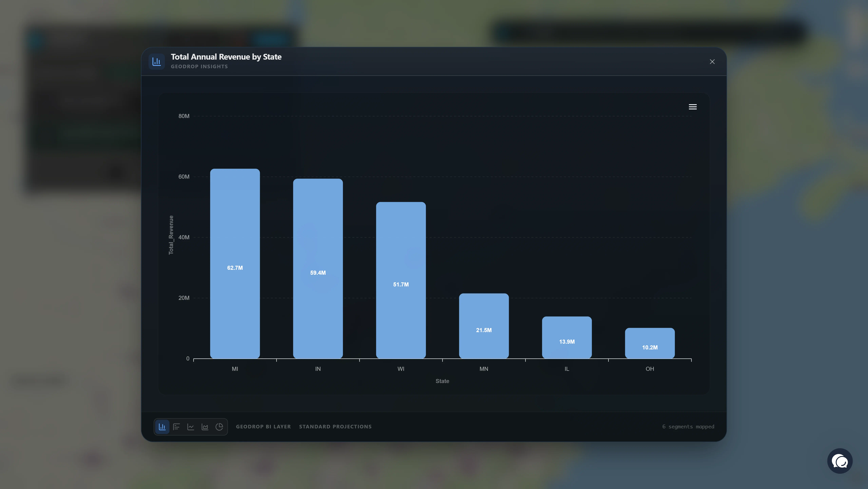Select the IL bar showing 13.9M
Image resolution: width=868 pixels, height=489 pixels.
[567, 337]
